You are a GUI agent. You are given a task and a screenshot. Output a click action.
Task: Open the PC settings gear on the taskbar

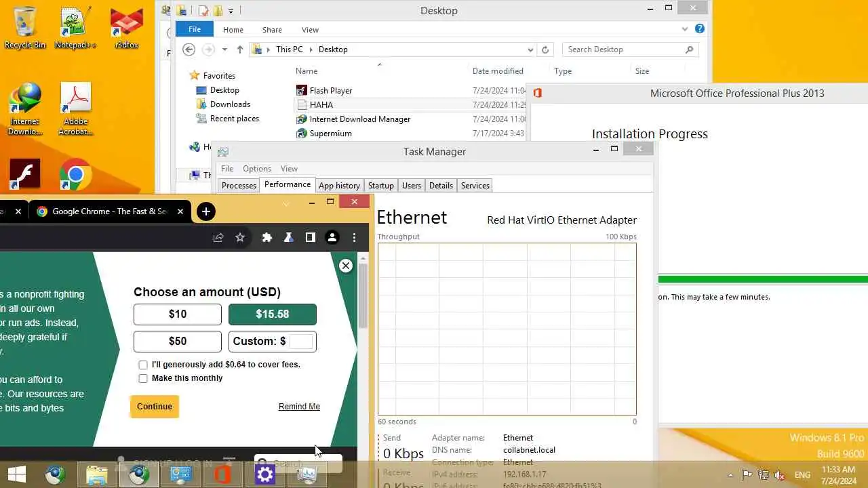point(264,474)
